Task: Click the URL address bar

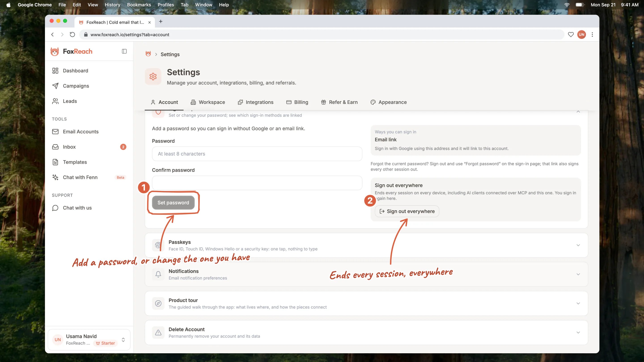Action: click(x=322, y=34)
